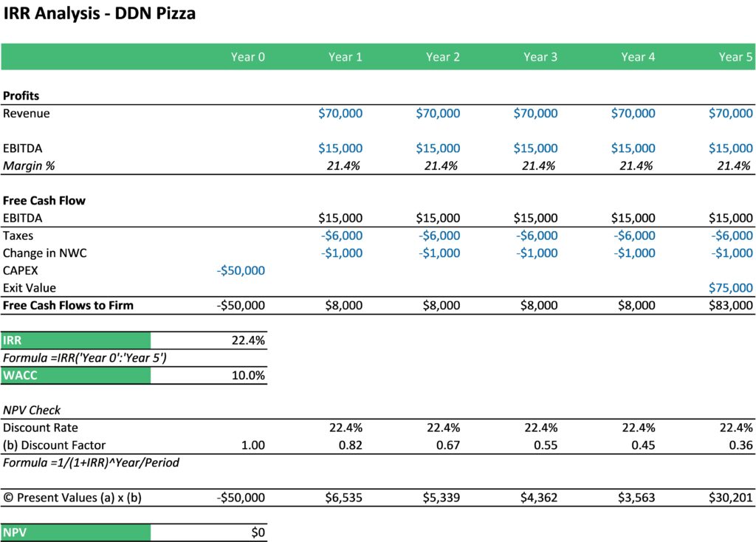This screenshot has height=542, width=756.
Task: Click the NPV Check heading
Action: [32, 410]
